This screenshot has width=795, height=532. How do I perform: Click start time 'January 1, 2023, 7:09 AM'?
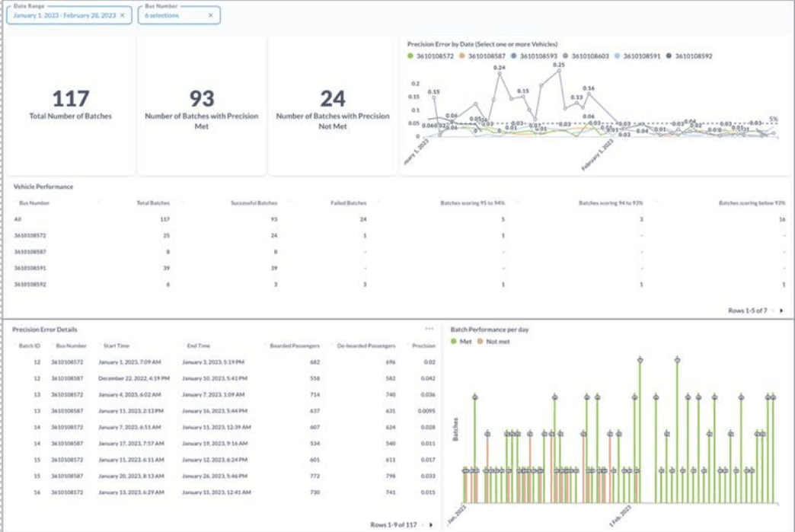point(129,362)
